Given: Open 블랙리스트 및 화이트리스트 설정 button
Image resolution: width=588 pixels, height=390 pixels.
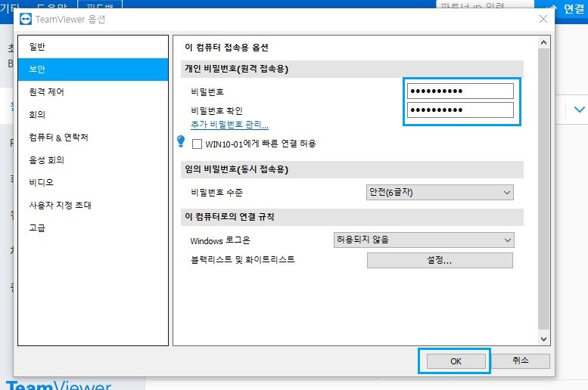Looking at the screenshot, I should [440, 260].
